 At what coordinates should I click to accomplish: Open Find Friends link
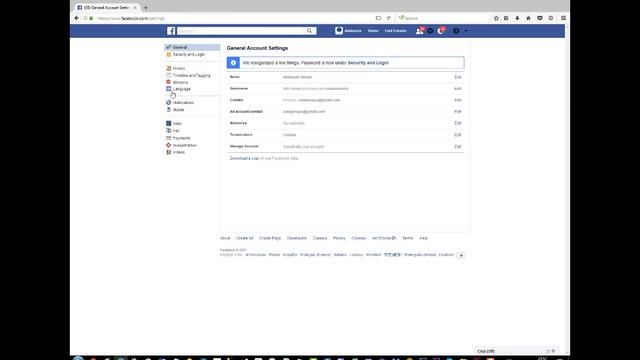click(x=396, y=31)
